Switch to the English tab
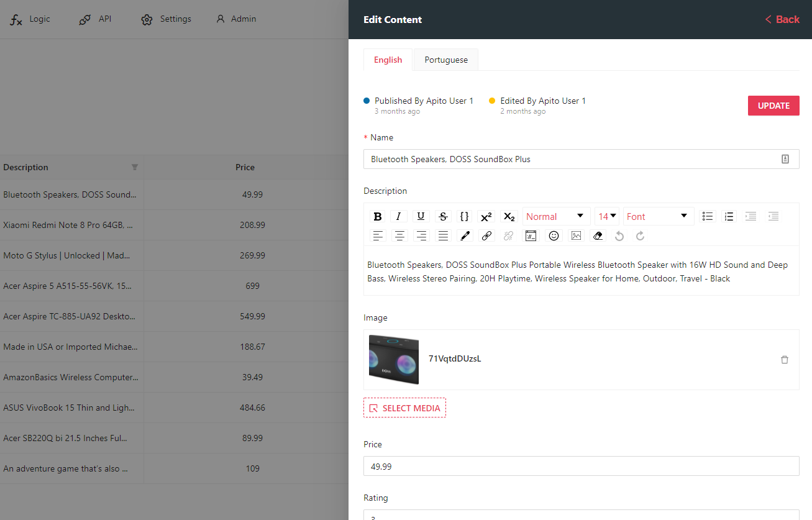The width and height of the screenshot is (812, 520). click(388, 60)
